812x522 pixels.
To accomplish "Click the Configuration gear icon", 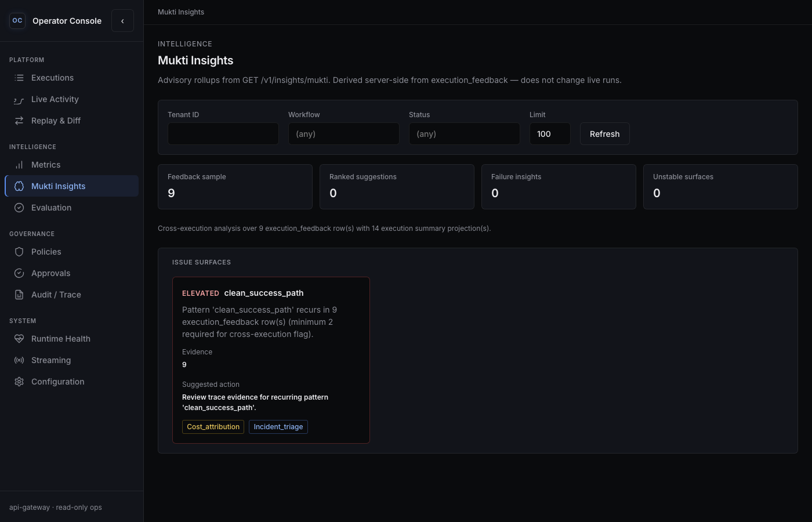I will click(x=19, y=382).
